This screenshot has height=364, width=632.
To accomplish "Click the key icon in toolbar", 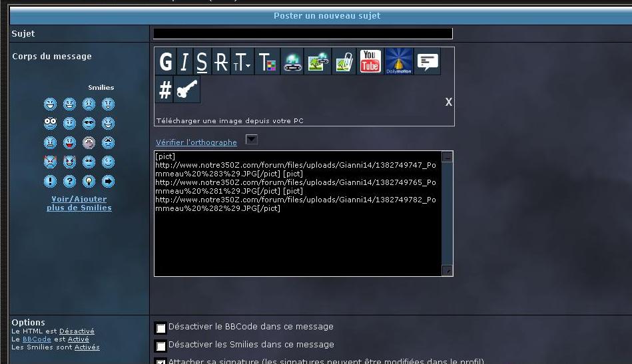I will click(186, 90).
